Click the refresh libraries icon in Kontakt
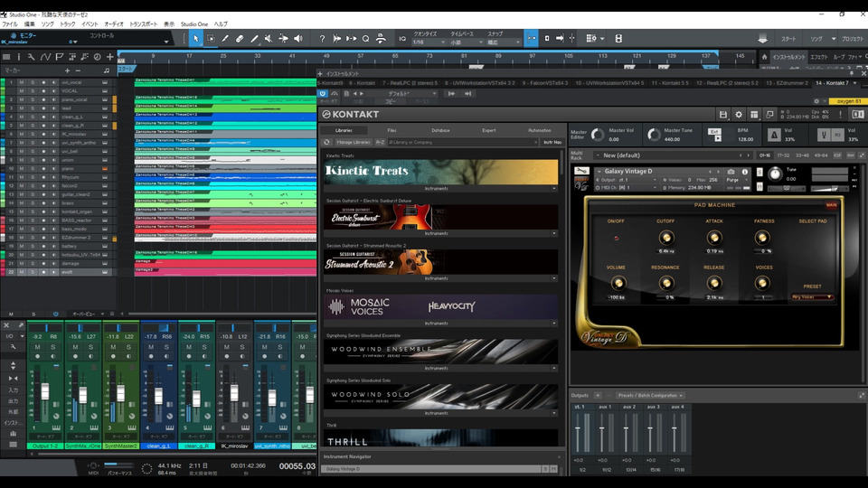Image resolution: width=868 pixels, height=488 pixels. click(x=326, y=142)
